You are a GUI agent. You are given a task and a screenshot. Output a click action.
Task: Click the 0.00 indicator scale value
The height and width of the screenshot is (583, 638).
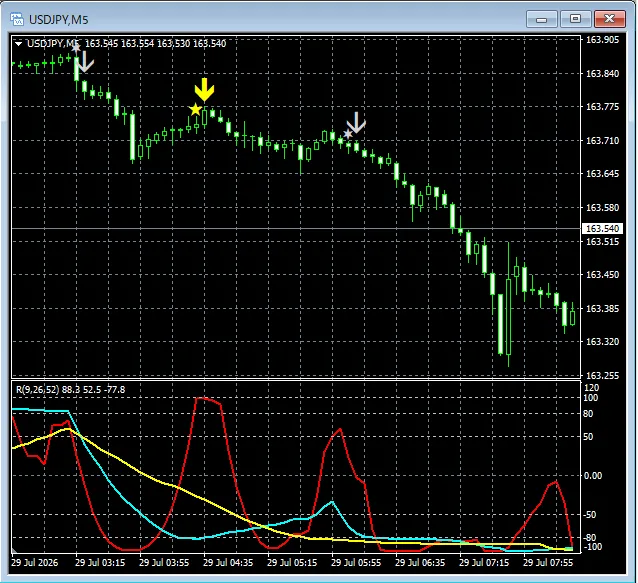(593, 476)
